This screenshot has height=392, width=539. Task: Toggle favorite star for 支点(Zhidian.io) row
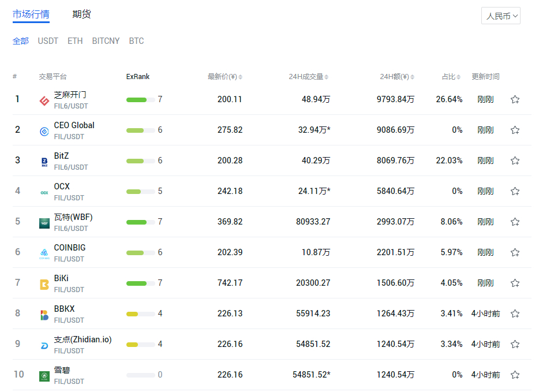515,344
